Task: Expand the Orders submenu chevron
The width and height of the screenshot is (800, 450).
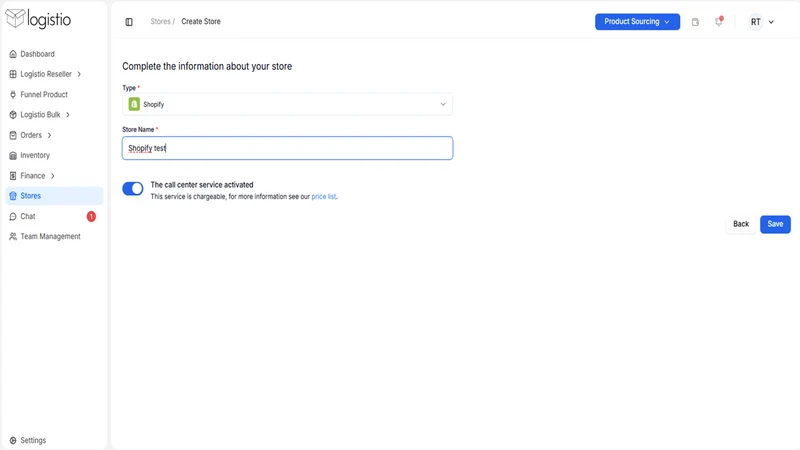Action: [49, 135]
